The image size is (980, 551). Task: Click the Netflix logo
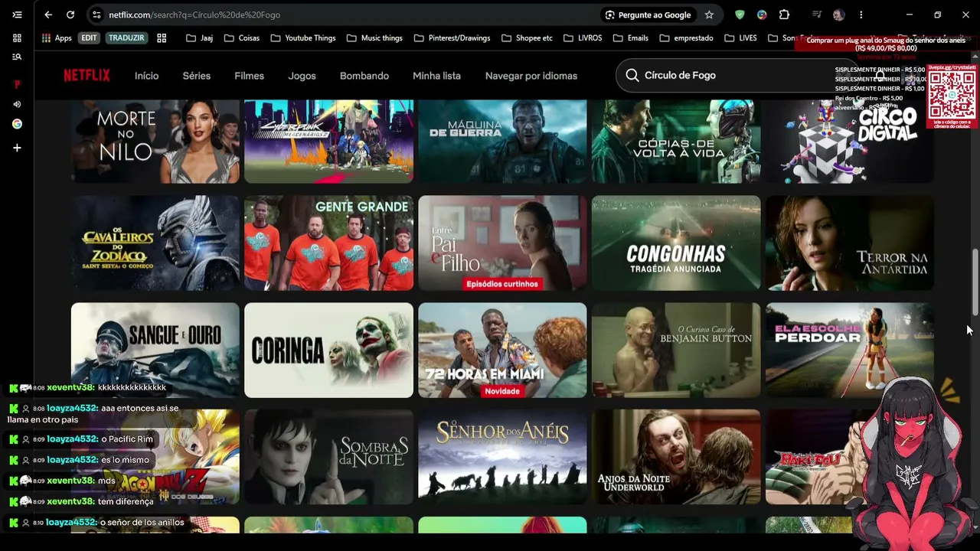point(87,75)
